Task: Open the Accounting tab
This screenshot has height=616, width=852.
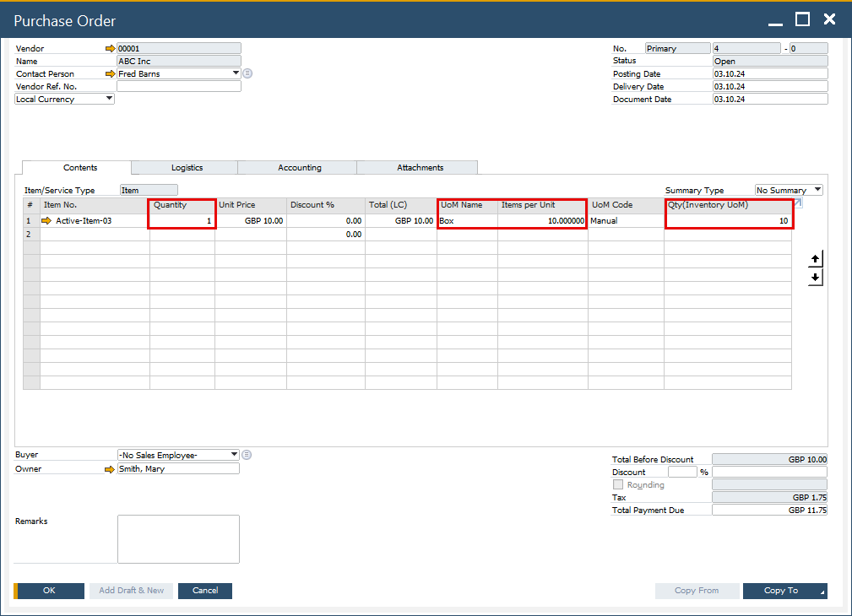Action: pos(300,168)
